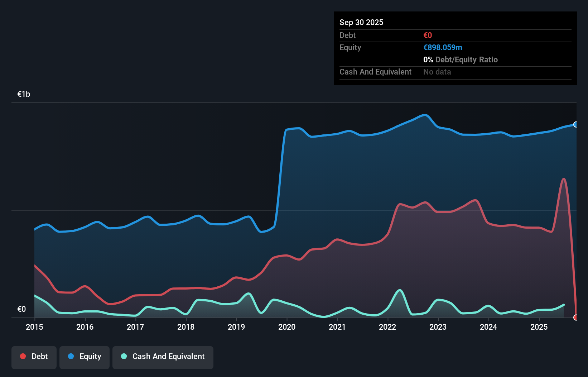Screen dimensions: 588x377
Task: Toggle the Equity series legend button
Action: click(85, 357)
